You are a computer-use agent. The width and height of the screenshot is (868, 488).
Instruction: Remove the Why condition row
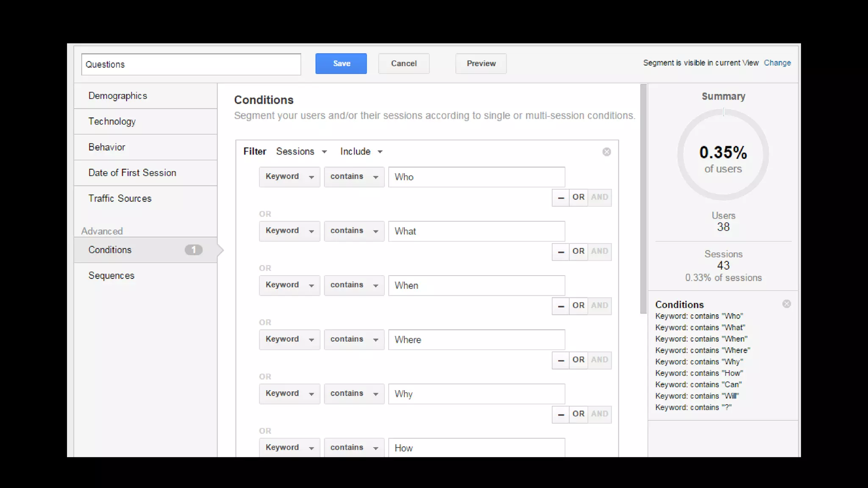pos(561,414)
